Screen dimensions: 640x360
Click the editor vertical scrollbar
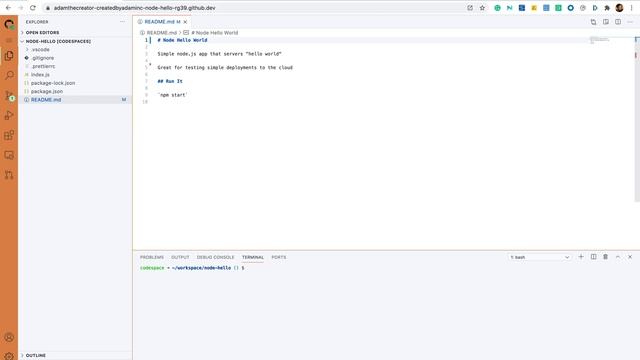[x=637, y=119]
